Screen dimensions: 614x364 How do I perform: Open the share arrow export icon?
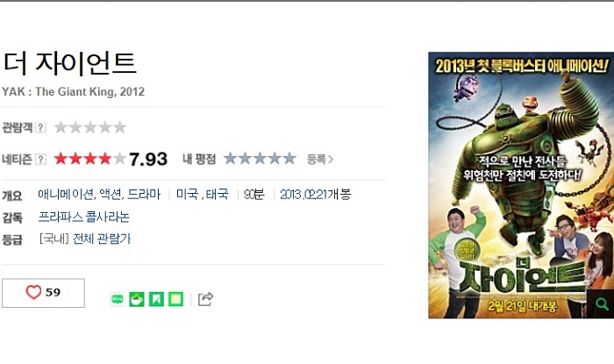(x=205, y=299)
